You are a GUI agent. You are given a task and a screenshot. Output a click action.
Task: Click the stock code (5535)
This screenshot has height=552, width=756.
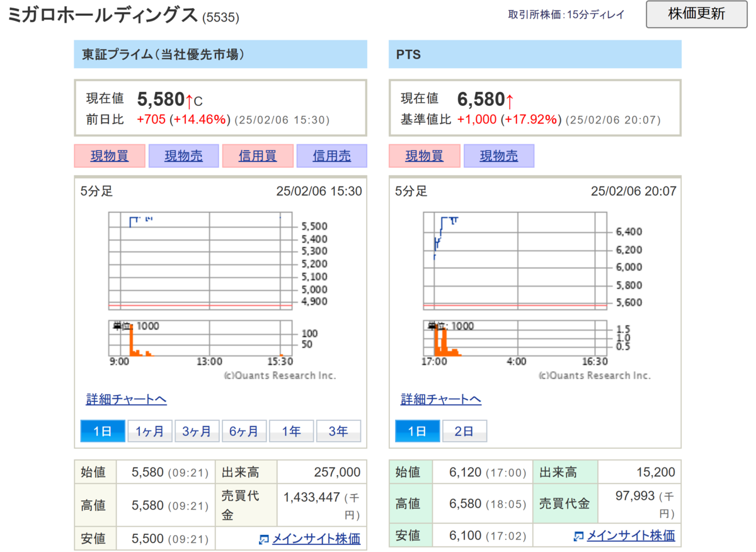click(x=220, y=18)
